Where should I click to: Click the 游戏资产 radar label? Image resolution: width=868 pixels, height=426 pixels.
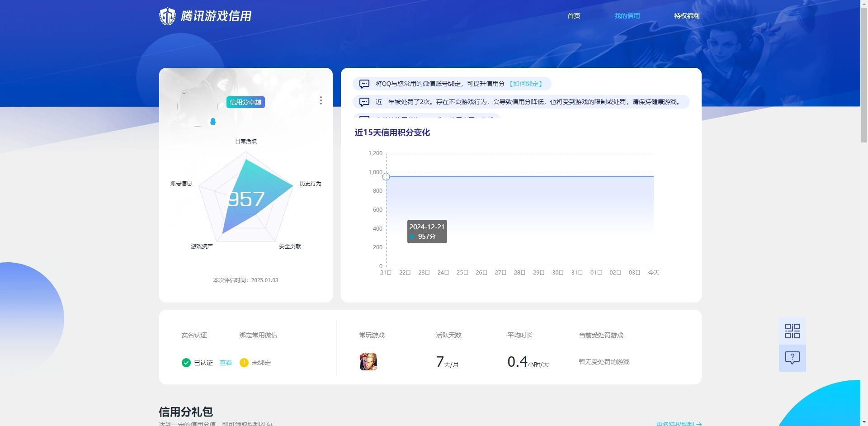202,246
